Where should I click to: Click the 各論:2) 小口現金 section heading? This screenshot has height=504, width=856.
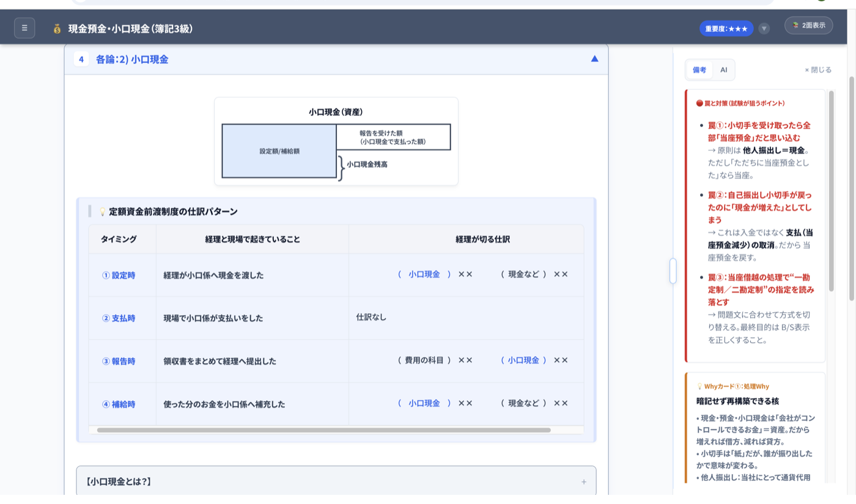coord(132,59)
